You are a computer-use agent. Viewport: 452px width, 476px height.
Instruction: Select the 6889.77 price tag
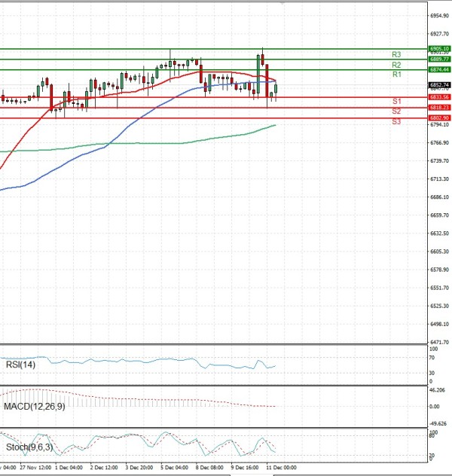click(x=439, y=59)
